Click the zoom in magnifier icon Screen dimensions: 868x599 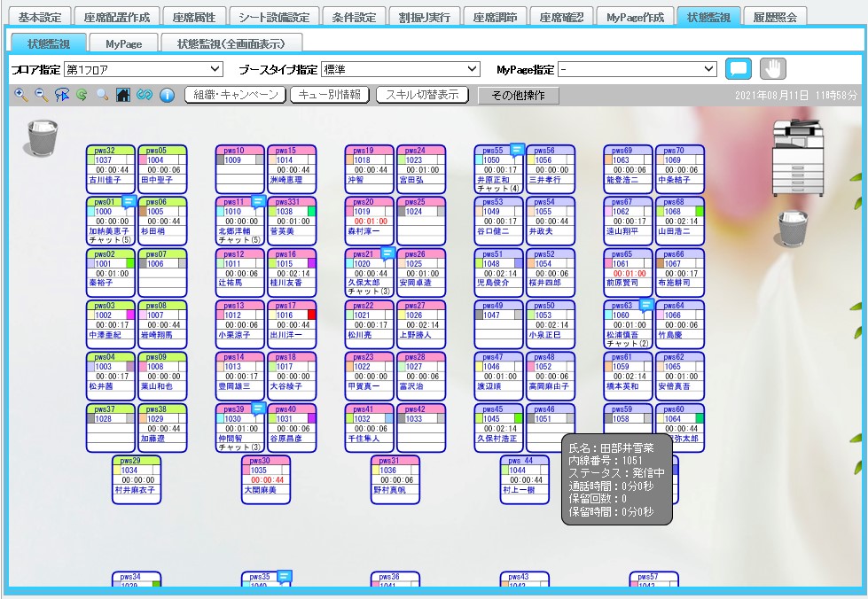pos(21,95)
